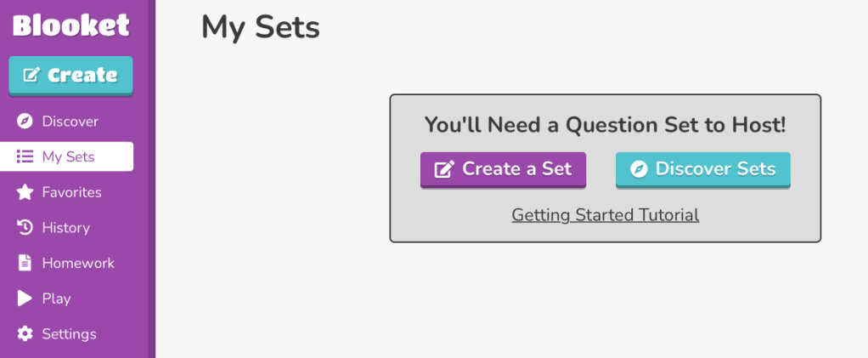Viewport: 868px width, 358px height.
Task: Select the Homework label in the sidebar
Action: point(78,264)
